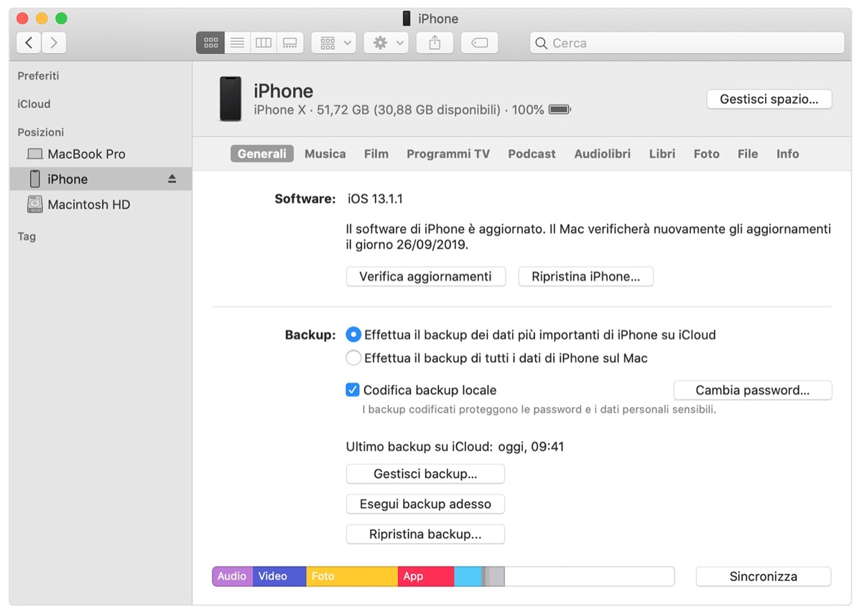862x616 pixels.
Task: Click inside the Cerca search field
Action: click(686, 43)
